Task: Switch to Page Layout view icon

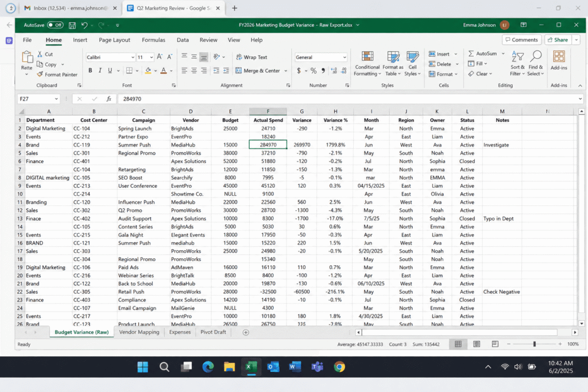Action: 477,344
